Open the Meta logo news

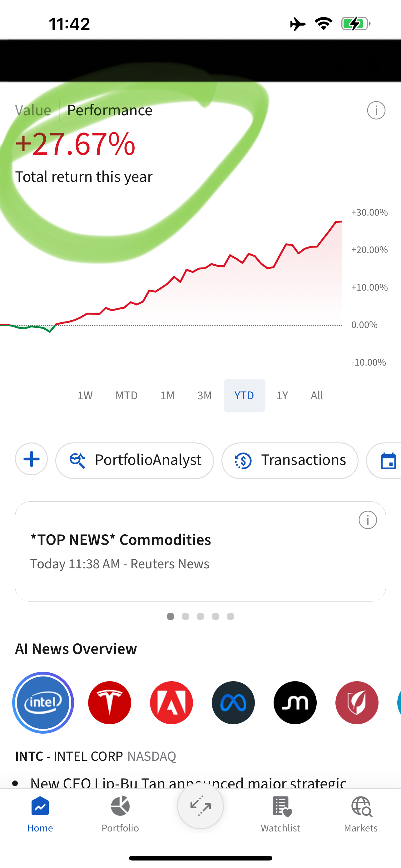pos(233,702)
